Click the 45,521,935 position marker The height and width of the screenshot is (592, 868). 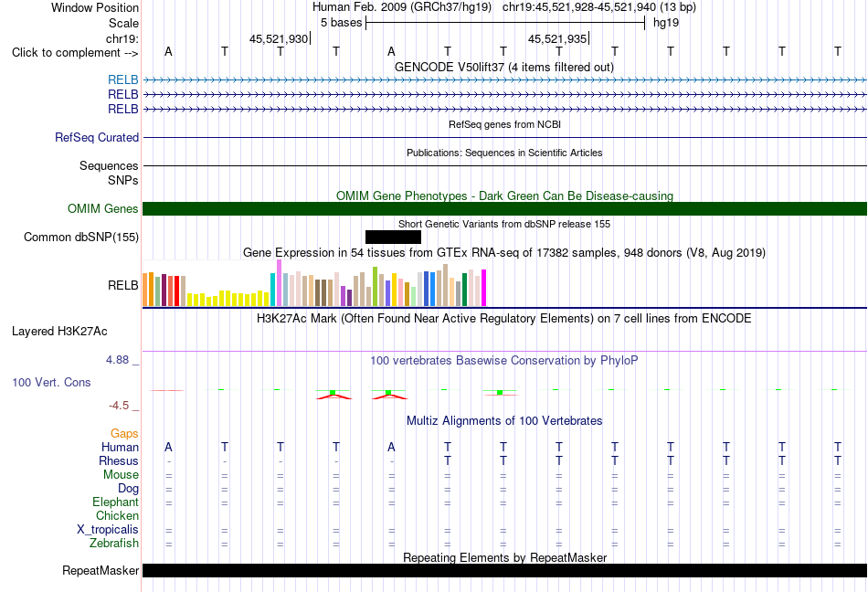coord(557,38)
